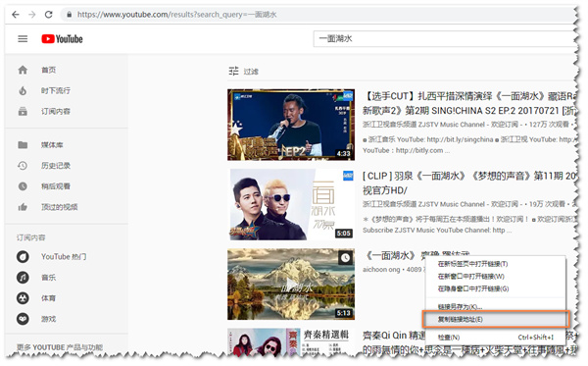The height and width of the screenshot is (366, 588).
Task: Reload the page with refresh icon
Action: 48,15
